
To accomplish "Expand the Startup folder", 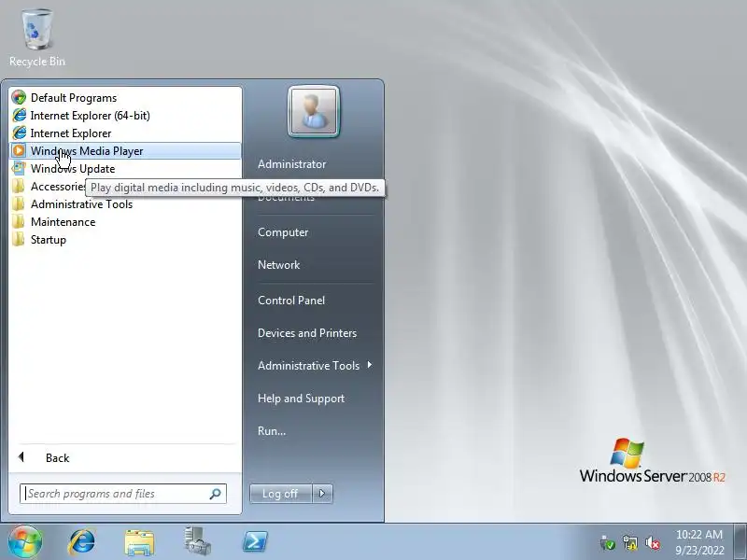I will [x=125, y=240].
